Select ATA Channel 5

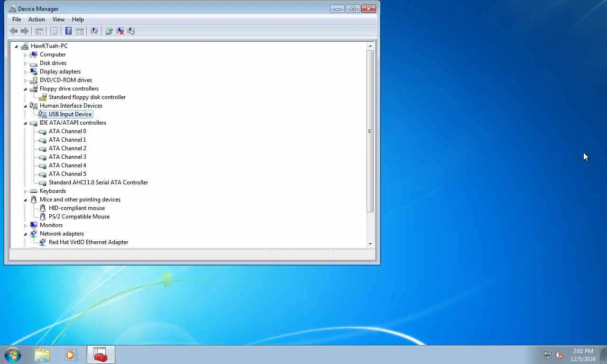tap(67, 174)
